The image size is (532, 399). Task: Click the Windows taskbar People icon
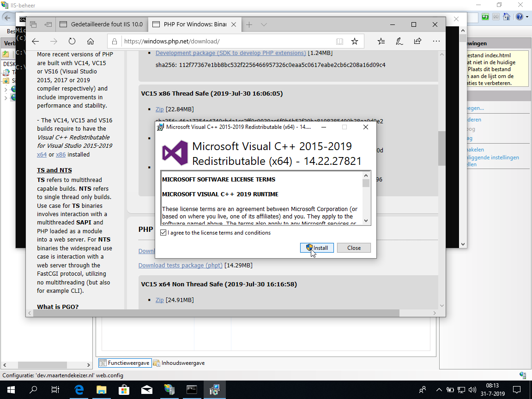(x=423, y=390)
